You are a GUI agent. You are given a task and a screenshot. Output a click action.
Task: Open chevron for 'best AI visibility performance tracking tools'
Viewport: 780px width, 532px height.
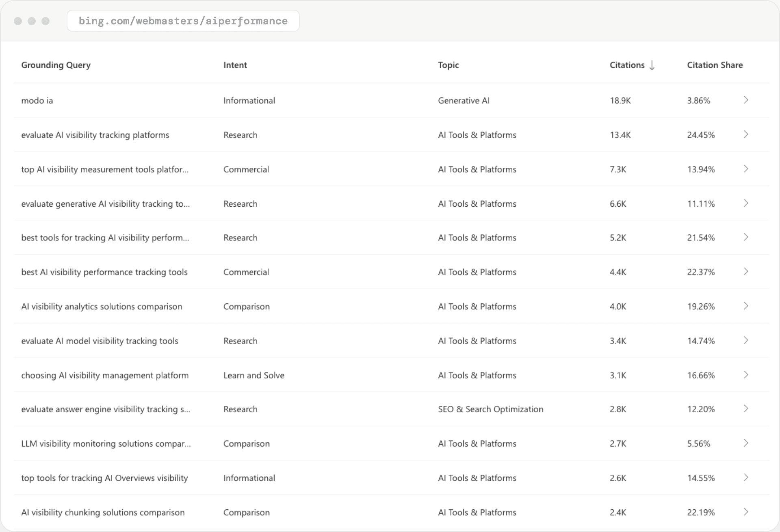coord(746,272)
